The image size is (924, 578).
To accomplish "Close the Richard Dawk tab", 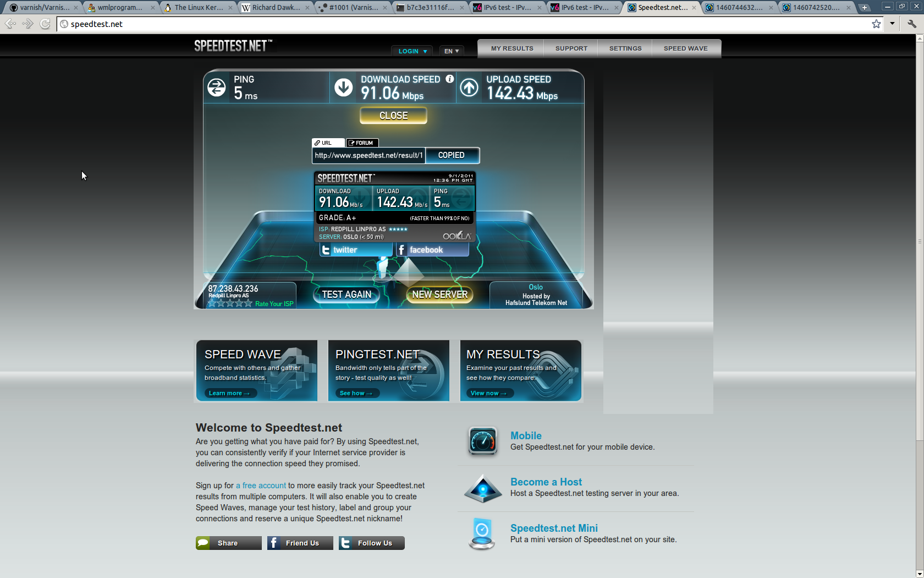I will pyautogui.click(x=308, y=8).
